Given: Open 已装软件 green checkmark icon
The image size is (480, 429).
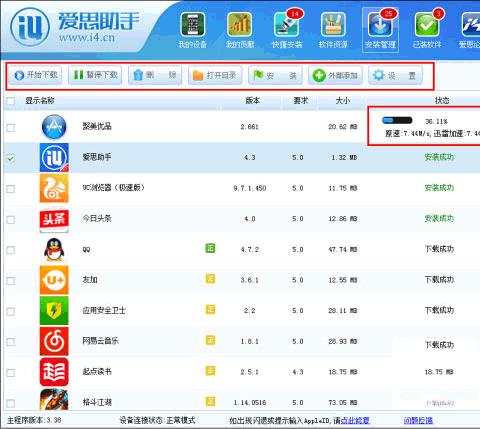Looking at the screenshot, I should (x=427, y=30).
